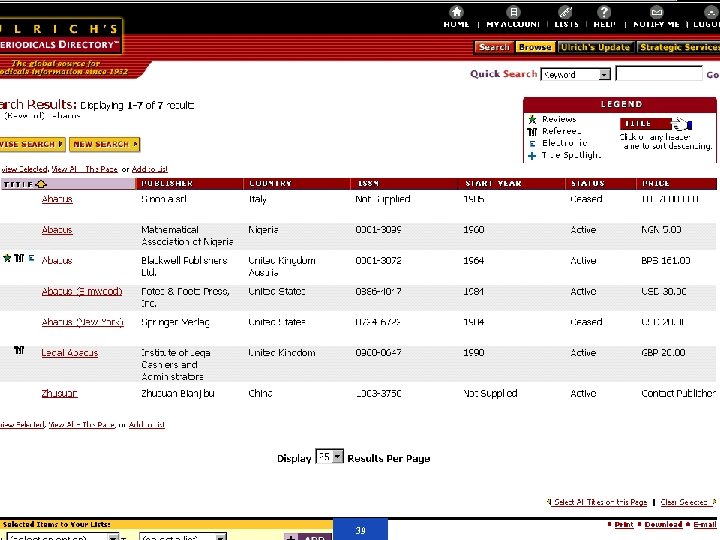Click the ISSN cell 0001-3072

(378, 261)
